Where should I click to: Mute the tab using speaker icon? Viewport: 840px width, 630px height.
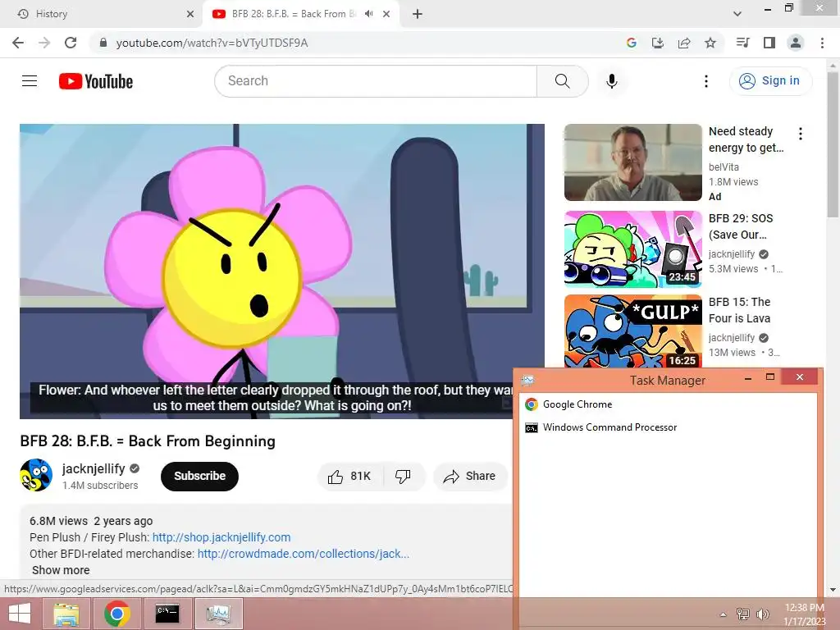click(368, 14)
